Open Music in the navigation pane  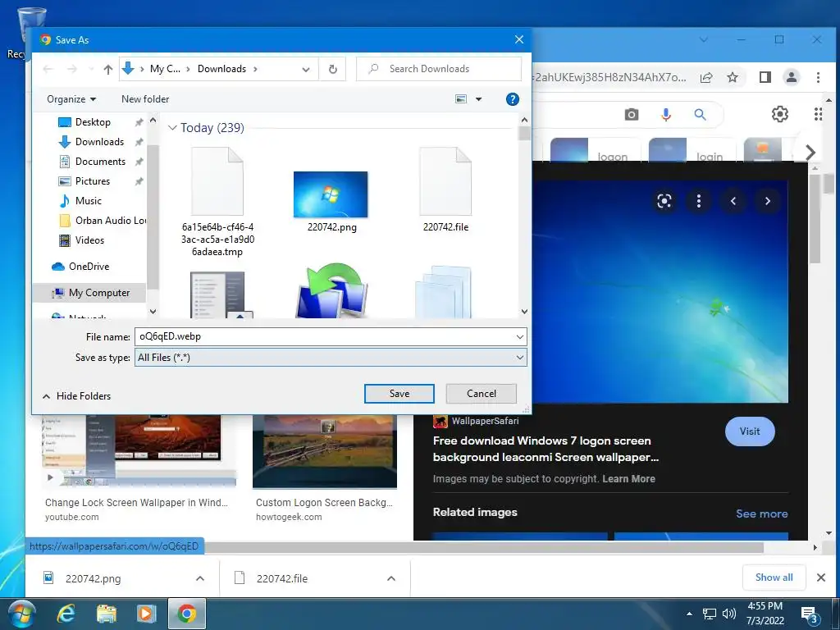(88, 201)
